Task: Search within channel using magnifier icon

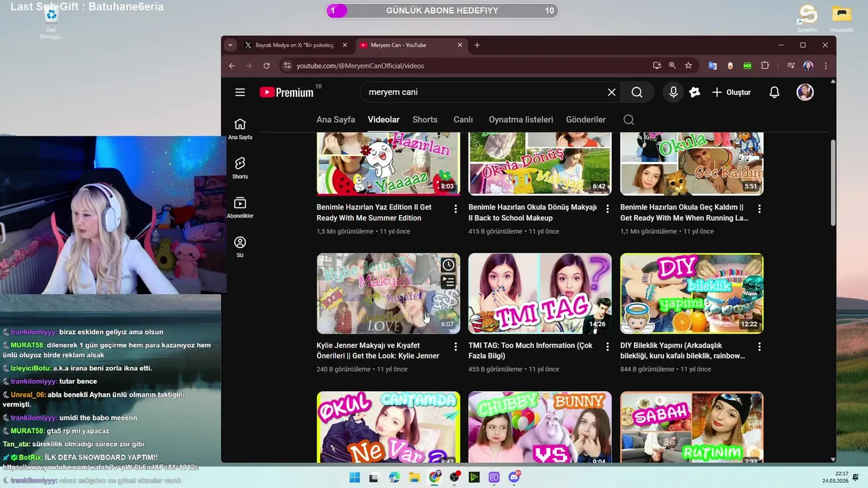Action: point(629,120)
